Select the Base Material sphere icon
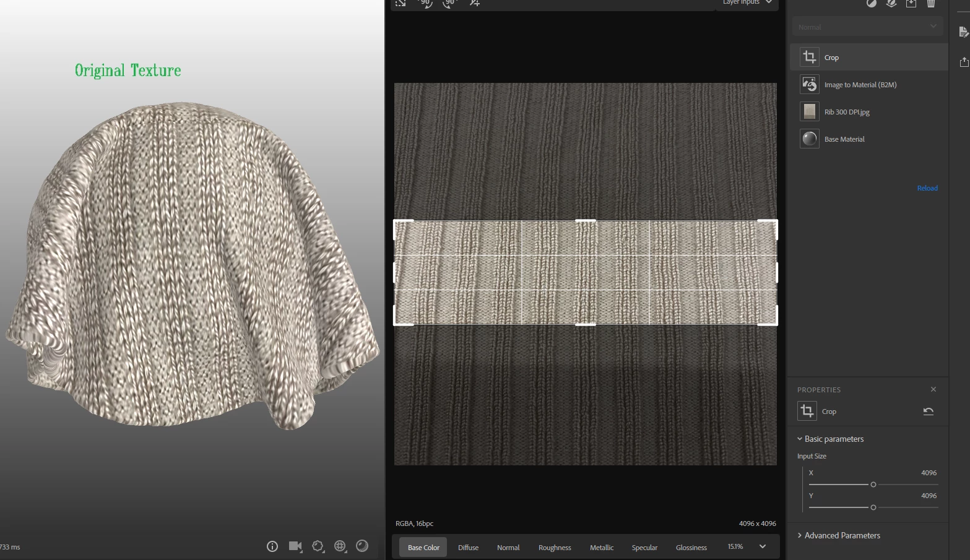 [809, 139]
